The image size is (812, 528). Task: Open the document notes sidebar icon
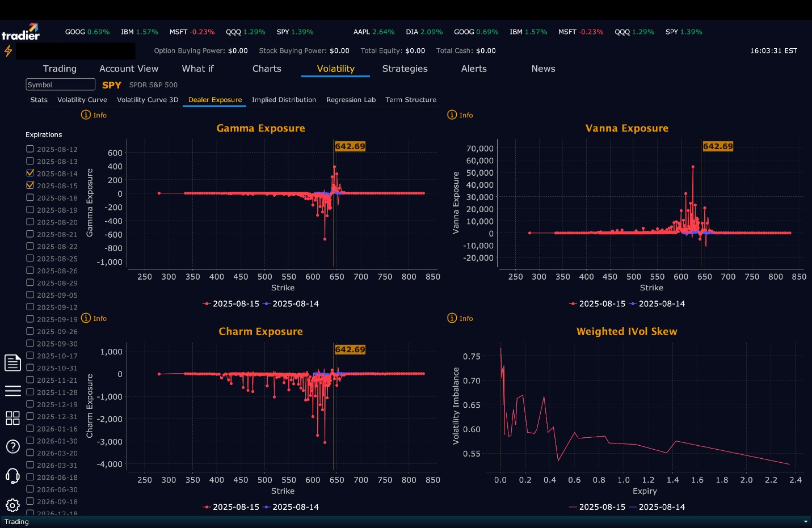[12, 362]
